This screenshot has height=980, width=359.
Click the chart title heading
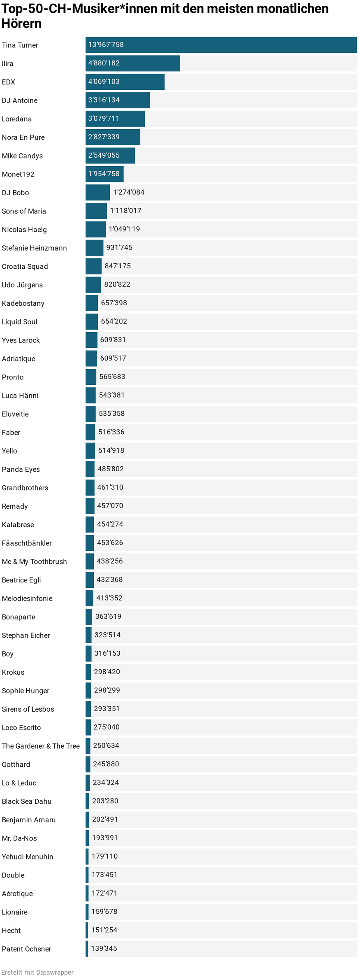pyautogui.click(x=165, y=16)
